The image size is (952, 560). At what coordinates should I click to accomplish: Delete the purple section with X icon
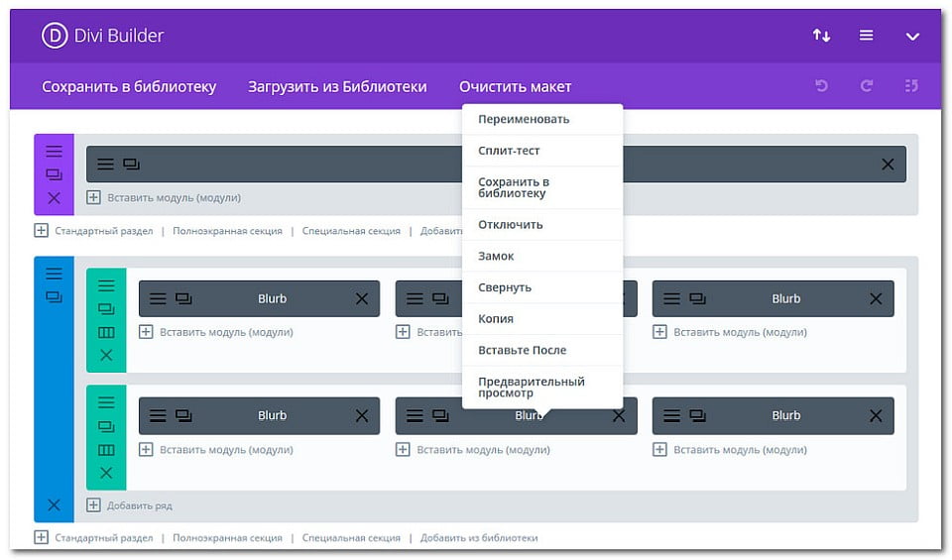point(54,197)
